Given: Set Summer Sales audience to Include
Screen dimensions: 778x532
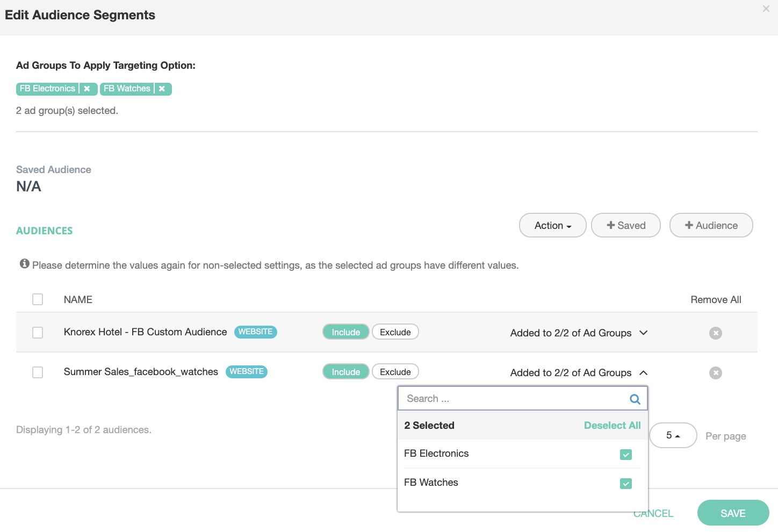Looking at the screenshot, I should pos(345,372).
